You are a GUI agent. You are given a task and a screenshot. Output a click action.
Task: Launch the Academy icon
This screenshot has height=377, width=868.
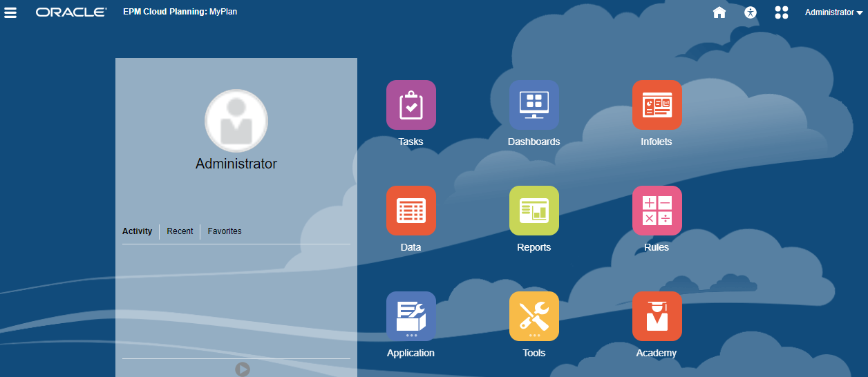(657, 316)
